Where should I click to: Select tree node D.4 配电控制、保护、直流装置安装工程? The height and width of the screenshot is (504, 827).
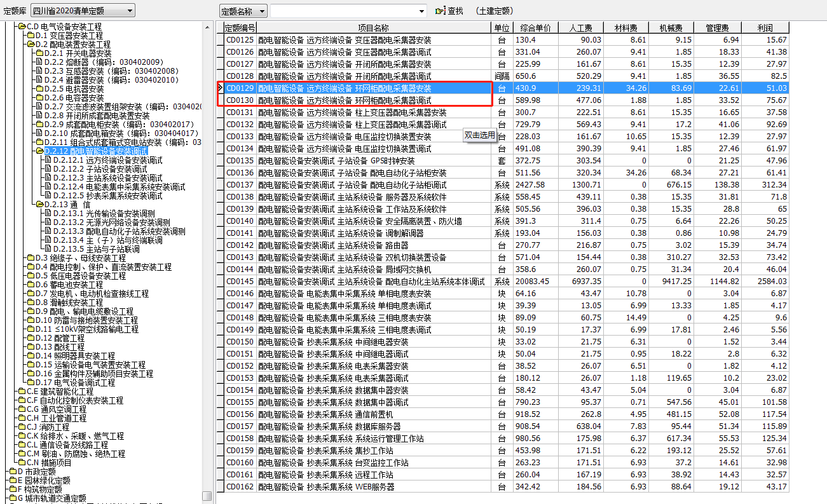(104, 267)
